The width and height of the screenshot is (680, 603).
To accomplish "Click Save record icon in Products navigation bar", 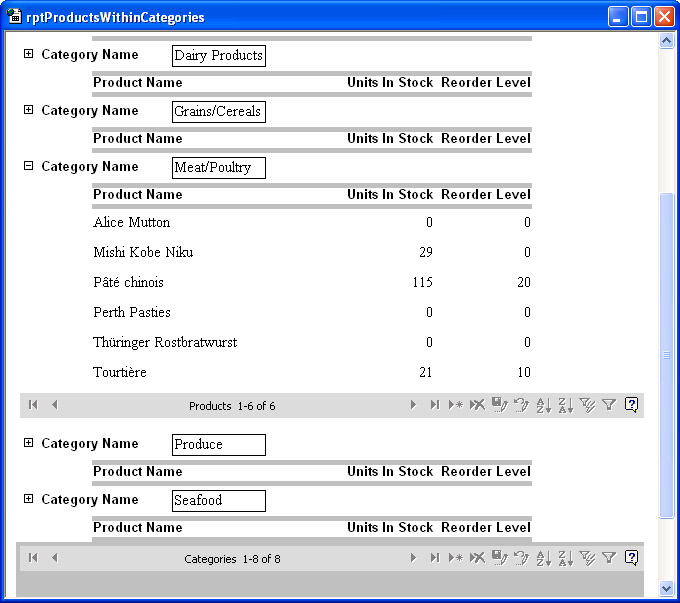I will [x=499, y=405].
